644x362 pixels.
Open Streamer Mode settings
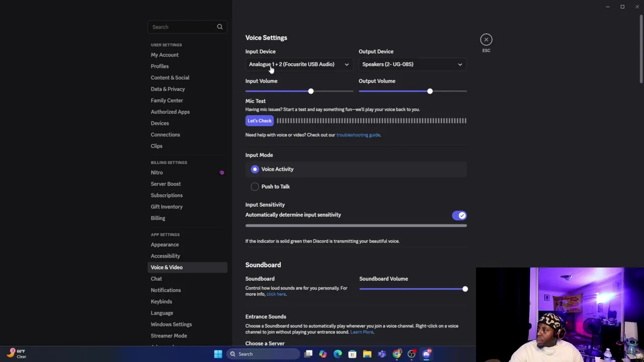click(169, 336)
